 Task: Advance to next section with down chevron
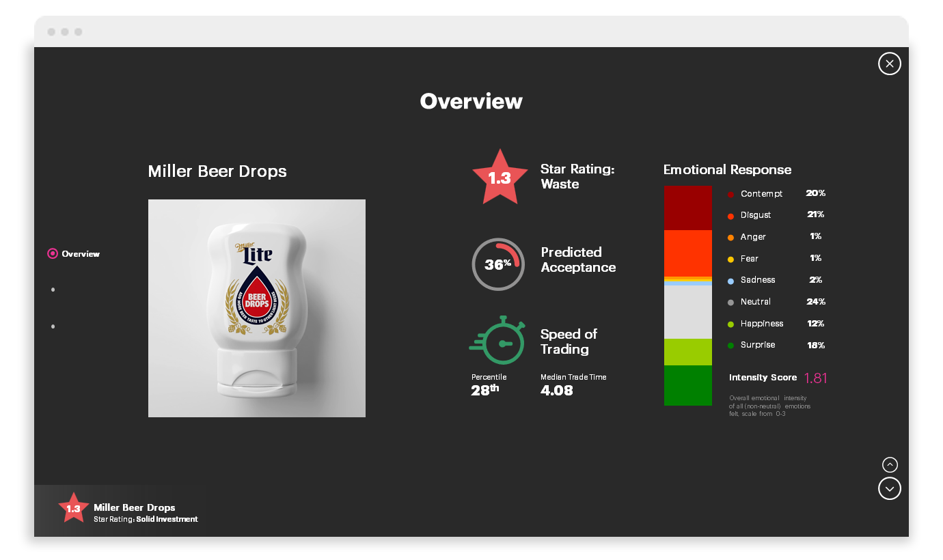889,488
